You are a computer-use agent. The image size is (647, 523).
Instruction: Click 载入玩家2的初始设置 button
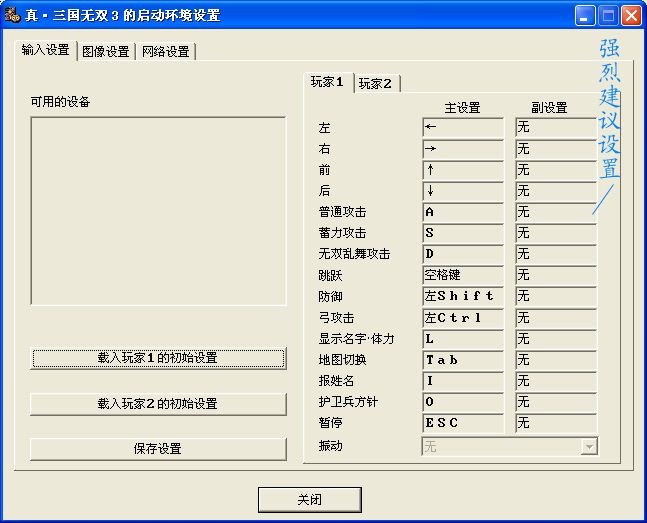pos(158,404)
